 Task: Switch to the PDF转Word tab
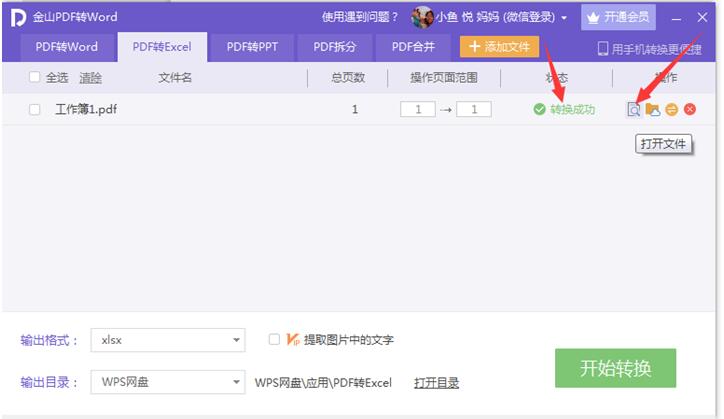click(66, 47)
